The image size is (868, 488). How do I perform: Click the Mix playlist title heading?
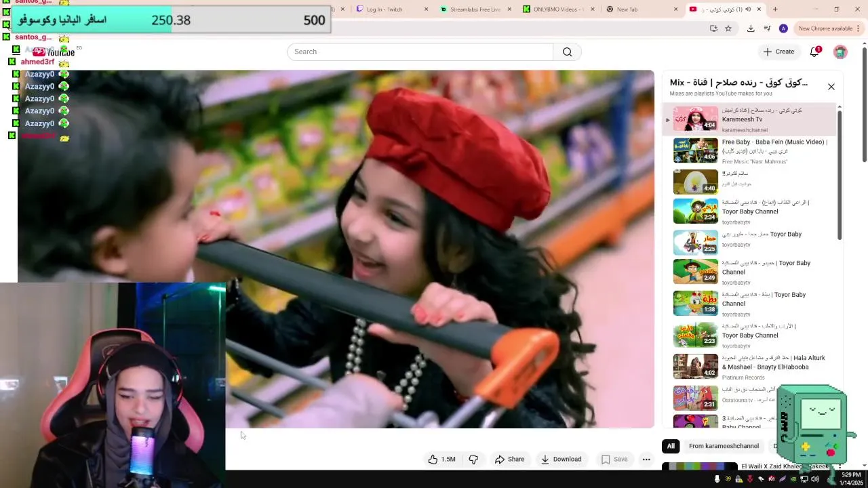coord(738,83)
